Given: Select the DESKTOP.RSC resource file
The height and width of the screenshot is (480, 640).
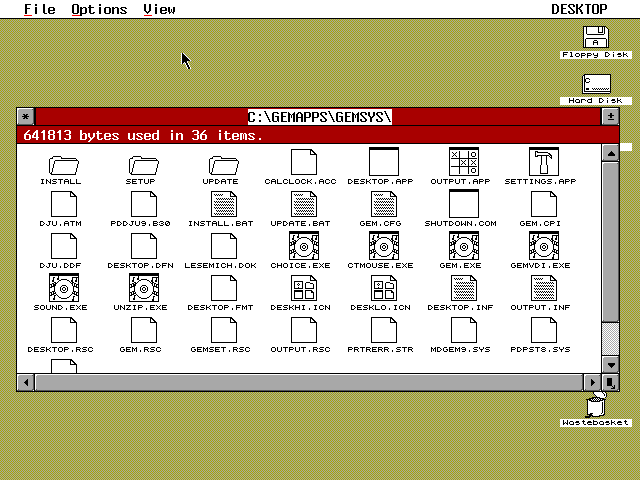Looking at the screenshot, I should pyautogui.click(x=64, y=330).
